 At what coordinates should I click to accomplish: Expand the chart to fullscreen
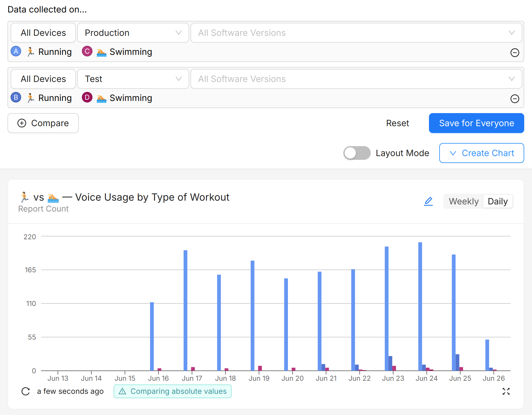pos(507,392)
